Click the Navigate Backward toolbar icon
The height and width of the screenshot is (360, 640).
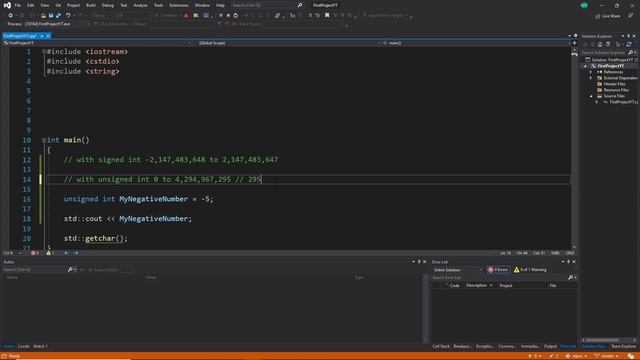[x=11, y=16]
